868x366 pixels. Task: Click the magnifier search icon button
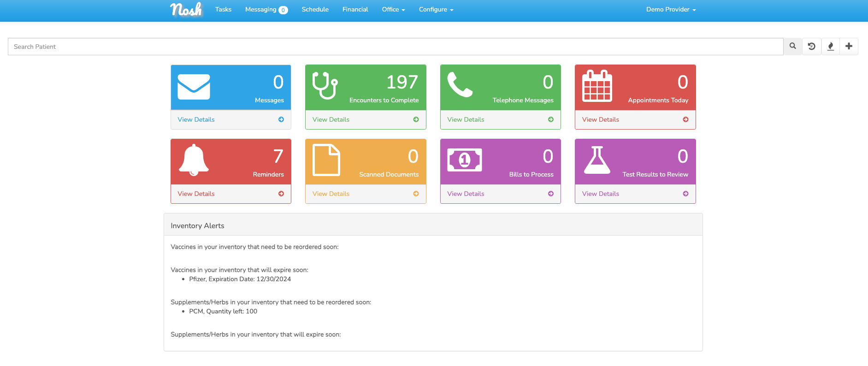pyautogui.click(x=792, y=46)
